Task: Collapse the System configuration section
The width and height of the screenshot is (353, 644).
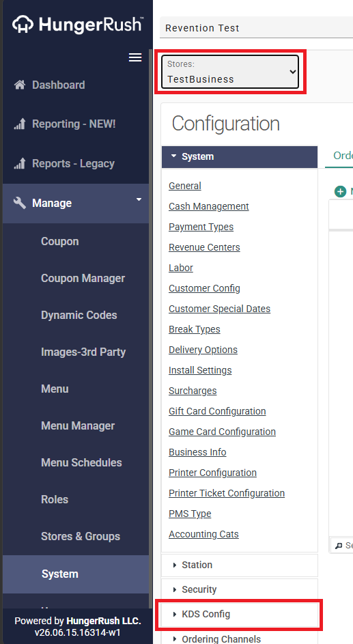Action: tap(240, 157)
